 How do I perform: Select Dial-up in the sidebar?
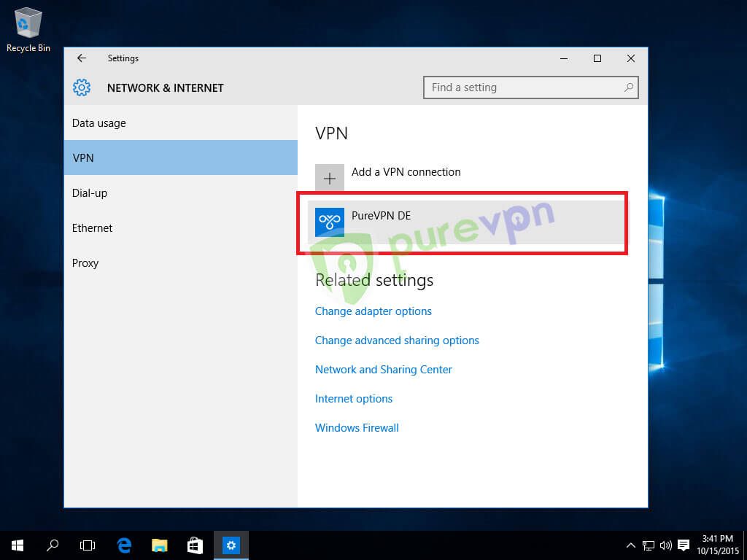point(181,192)
